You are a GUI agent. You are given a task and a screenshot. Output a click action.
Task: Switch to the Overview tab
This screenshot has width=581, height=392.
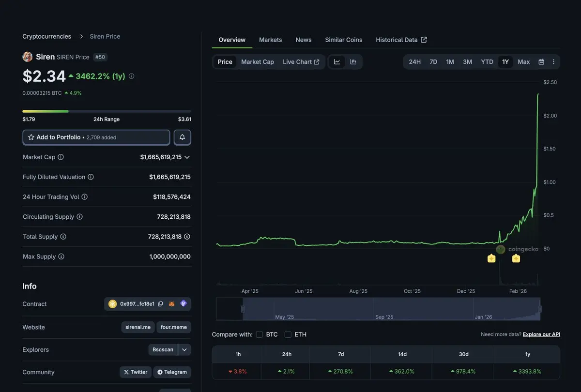232,40
